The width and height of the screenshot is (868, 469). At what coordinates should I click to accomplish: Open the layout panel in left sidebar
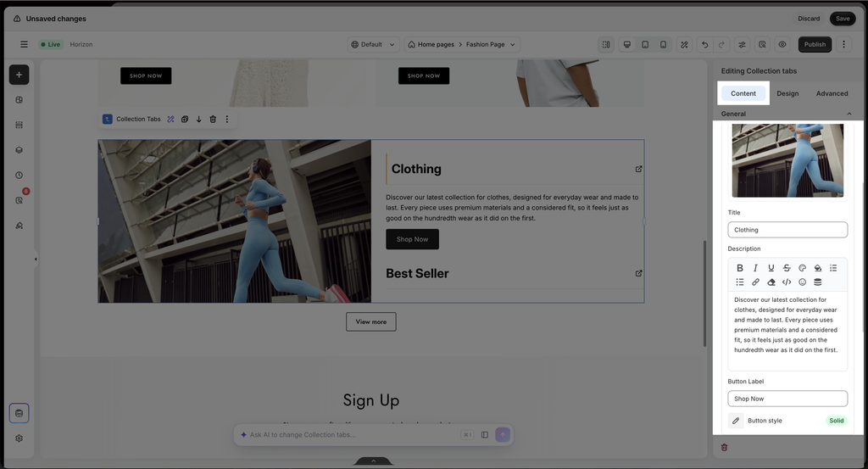coord(19,100)
